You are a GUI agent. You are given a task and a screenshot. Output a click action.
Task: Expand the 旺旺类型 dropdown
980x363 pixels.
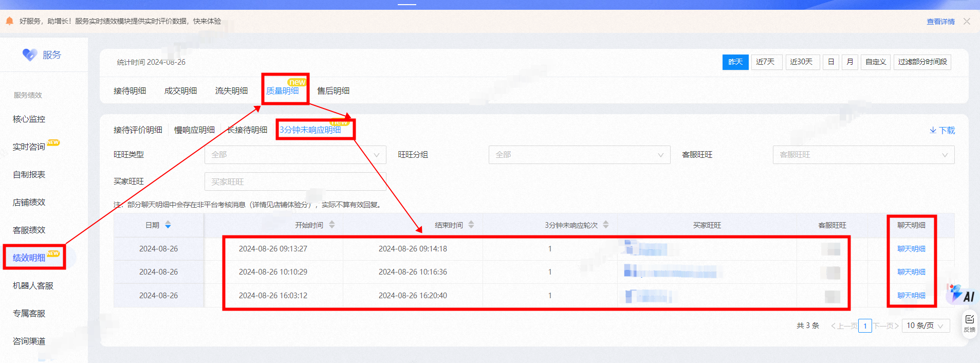pyautogui.click(x=295, y=155)
